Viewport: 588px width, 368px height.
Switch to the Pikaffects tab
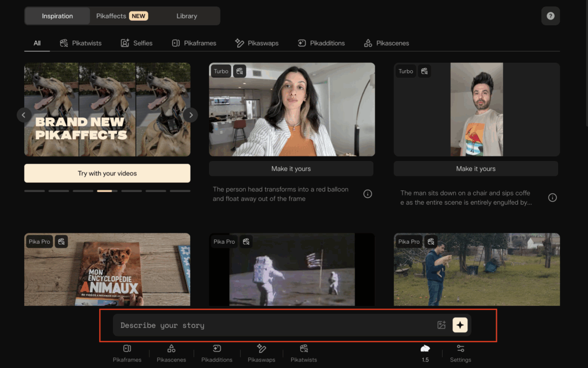122,16
